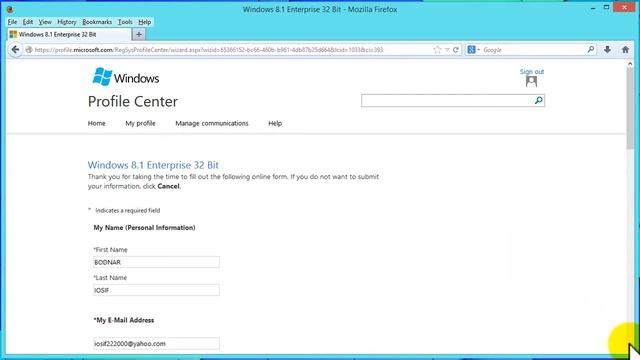640x360 pixels.
Task: Open the Help link in page navigation
Action: 275,123
